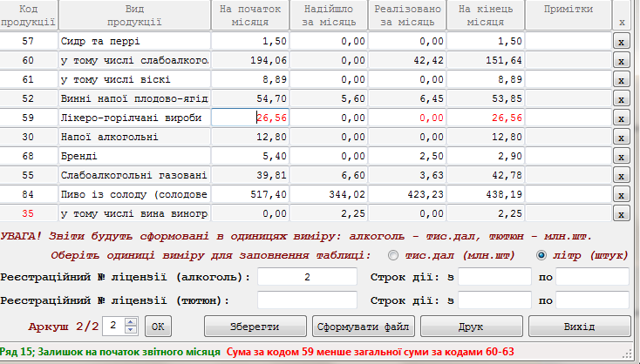Remove row 60 using its x button
The height and width of the screenshot is (364, 640).
(x=621, y=61)
